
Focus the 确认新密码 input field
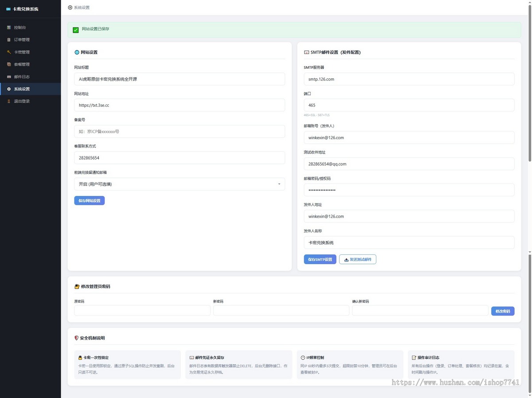coord(420,310)
